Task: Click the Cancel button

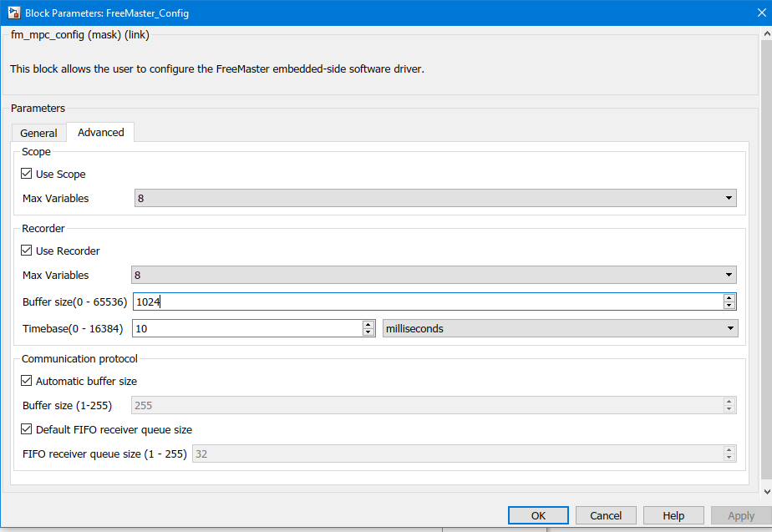Action: [x=606, y=515]
